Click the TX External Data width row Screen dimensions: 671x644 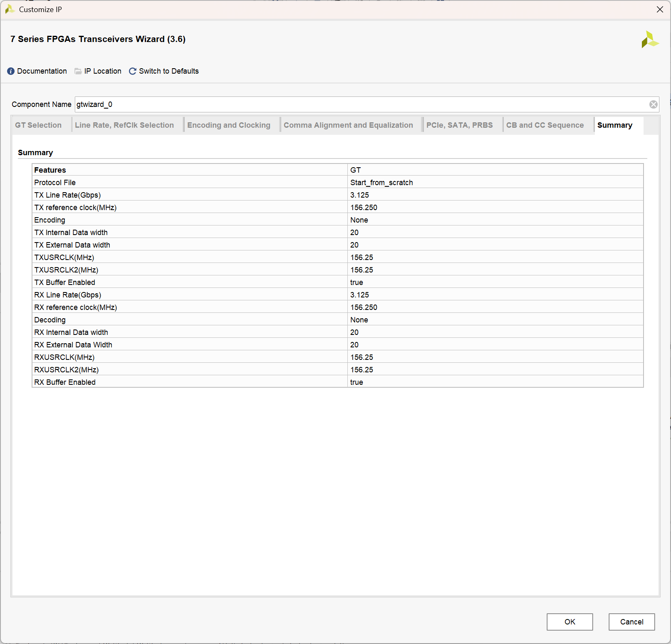338,245
